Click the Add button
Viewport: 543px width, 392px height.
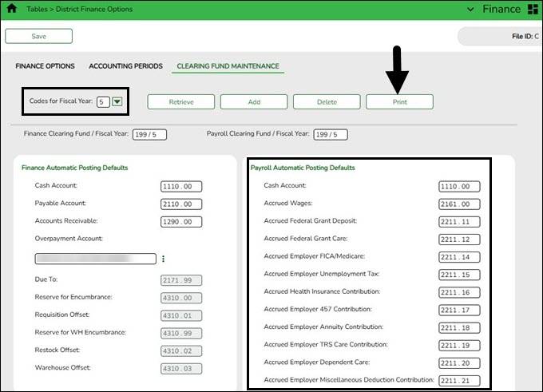point(253,101)
